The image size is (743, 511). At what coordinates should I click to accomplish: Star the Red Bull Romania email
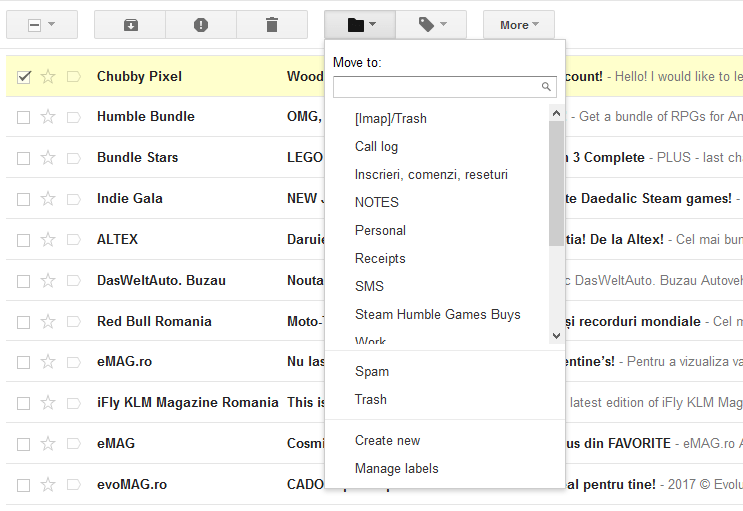point(48,321)
